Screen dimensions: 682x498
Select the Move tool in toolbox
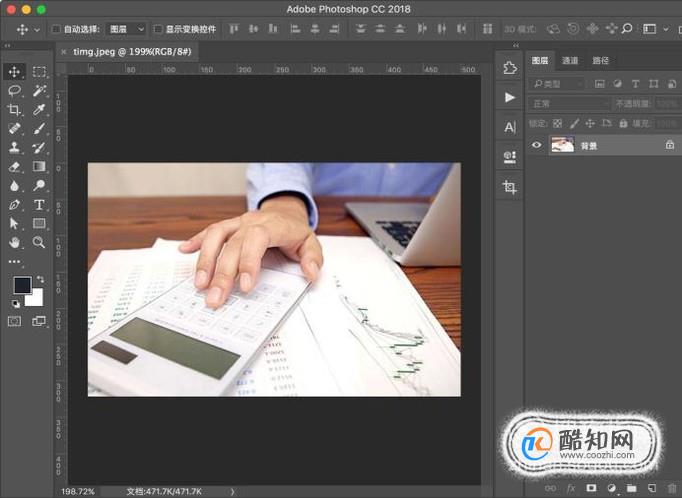[14, 71]
